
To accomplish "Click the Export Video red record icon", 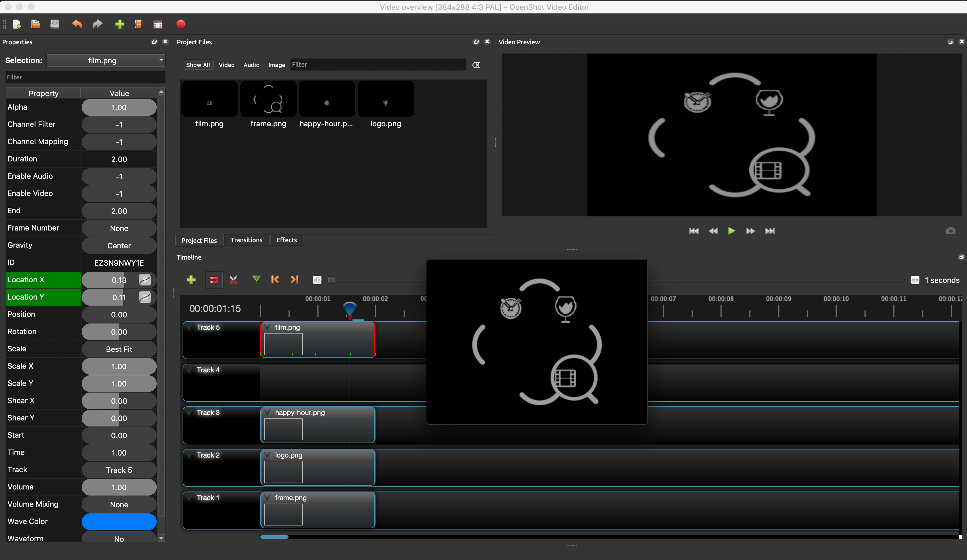I will (181, 24).
